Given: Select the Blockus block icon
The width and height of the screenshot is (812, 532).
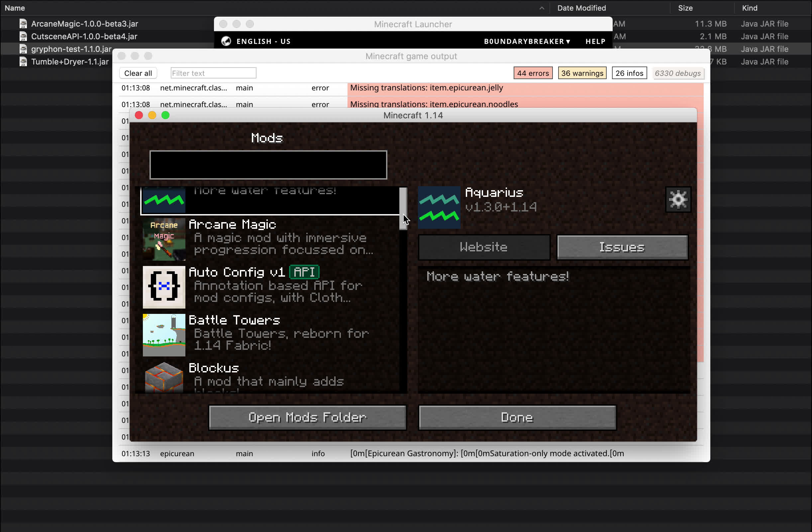Looking at the screenshot, I should [x=164, y=377].
